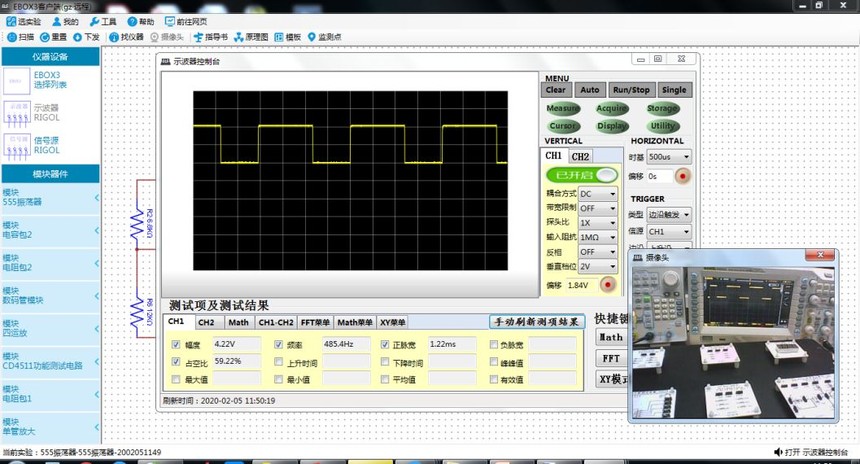Click the 监测点 monitoring point icon
The width and height of the screenshot is (860, 464).
[x=312, y=37]
